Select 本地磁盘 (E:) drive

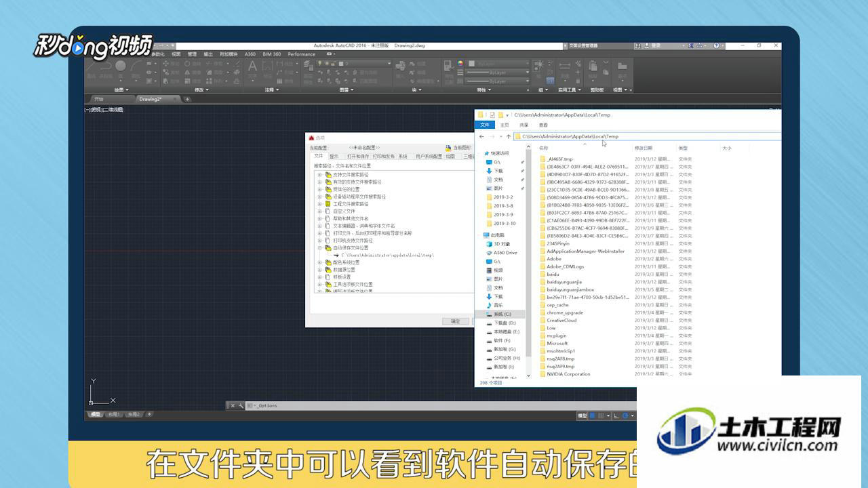(x=502, y=332)
